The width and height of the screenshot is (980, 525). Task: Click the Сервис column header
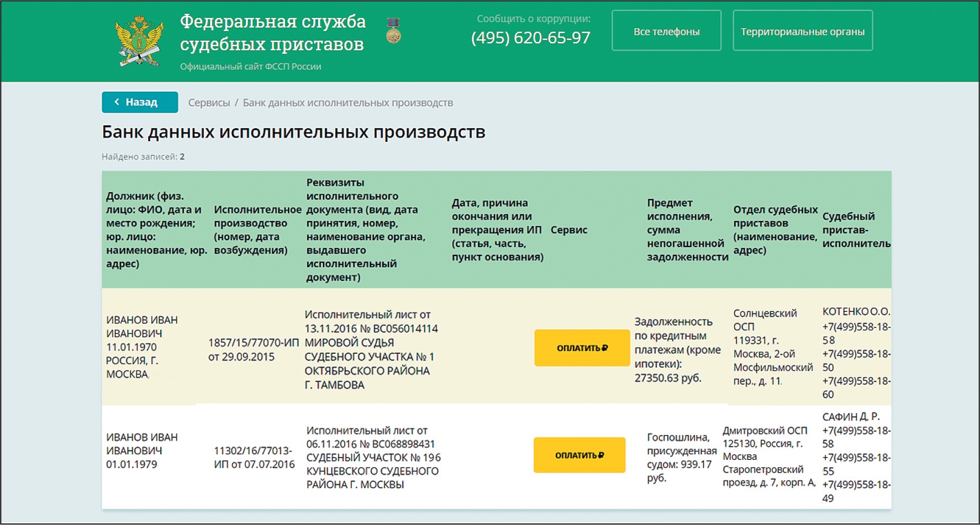click(x=568, y=230)
